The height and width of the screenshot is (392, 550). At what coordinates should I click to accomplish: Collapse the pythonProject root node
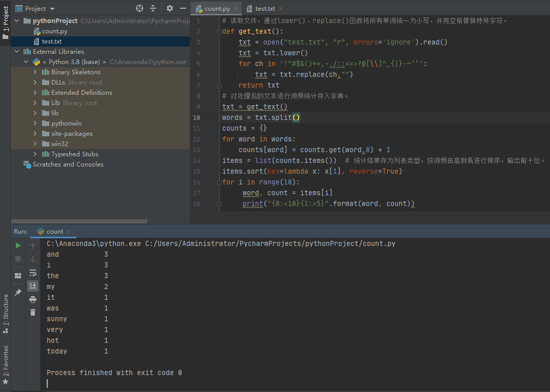click(17, 21)
